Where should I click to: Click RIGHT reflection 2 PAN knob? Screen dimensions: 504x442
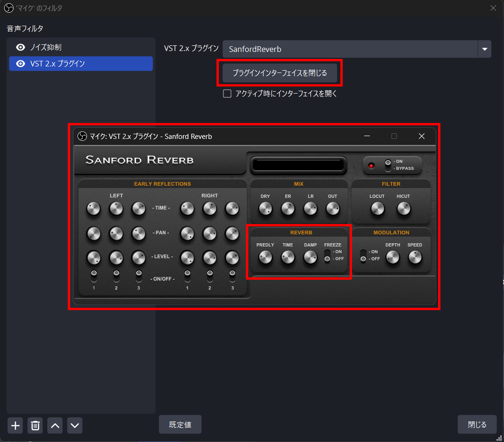(209, 233)
